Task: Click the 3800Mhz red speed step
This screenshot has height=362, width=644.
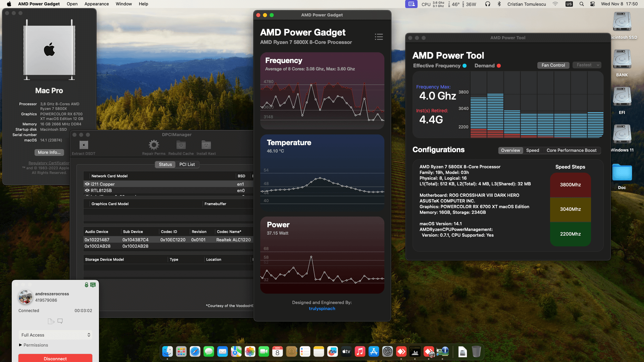Action: pos(570,185)
